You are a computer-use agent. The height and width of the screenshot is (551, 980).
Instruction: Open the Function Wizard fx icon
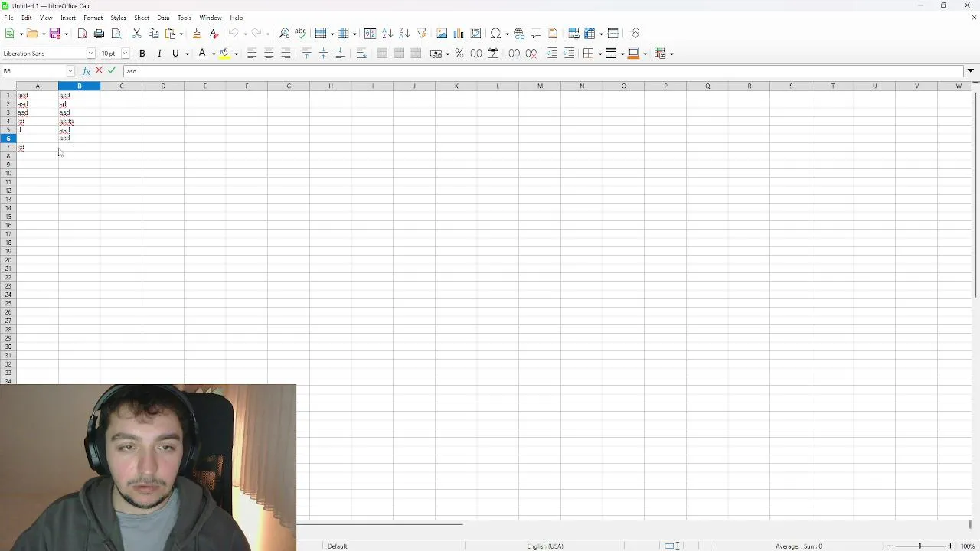[x=86, y=71]
